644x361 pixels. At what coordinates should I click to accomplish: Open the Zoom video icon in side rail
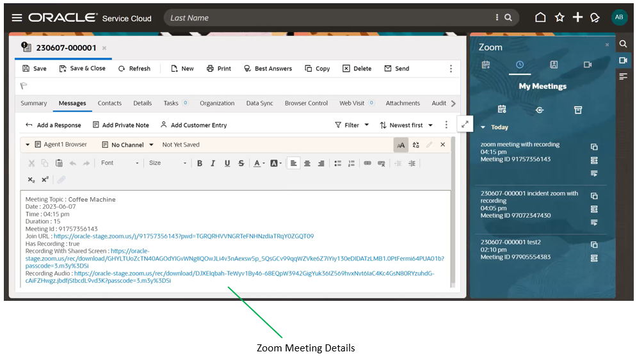623,60
